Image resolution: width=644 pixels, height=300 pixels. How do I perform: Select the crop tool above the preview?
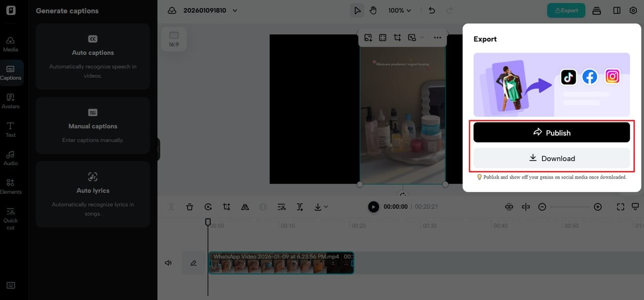[397, 37]
